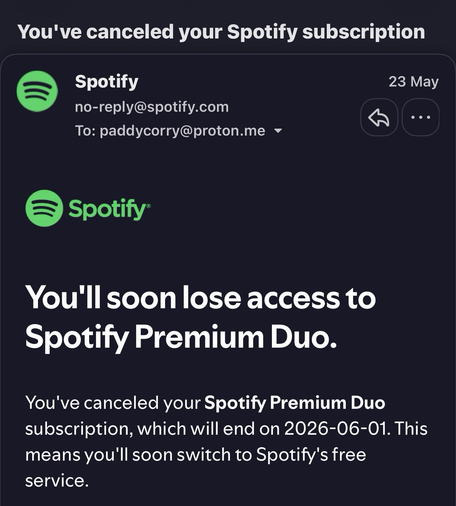Click "subscription, which will end on" text
The image size is (456, 506).
(152, 429)
